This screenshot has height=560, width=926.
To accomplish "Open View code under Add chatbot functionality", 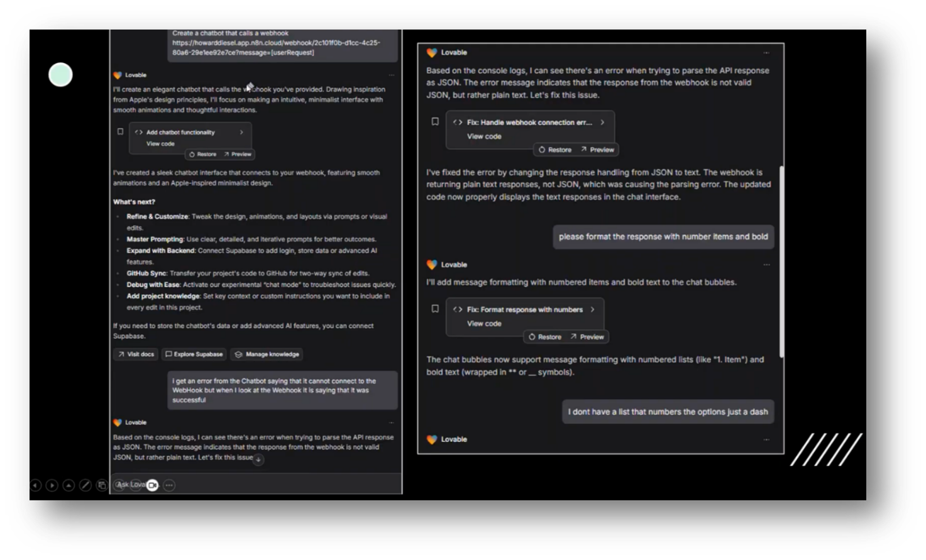I will (x=160, y=144).
